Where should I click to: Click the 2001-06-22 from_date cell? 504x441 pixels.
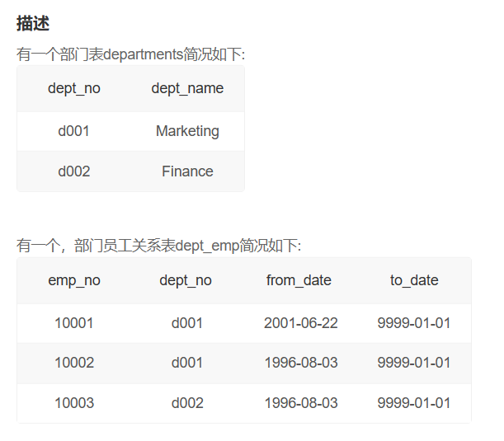[x=300, y=323]
